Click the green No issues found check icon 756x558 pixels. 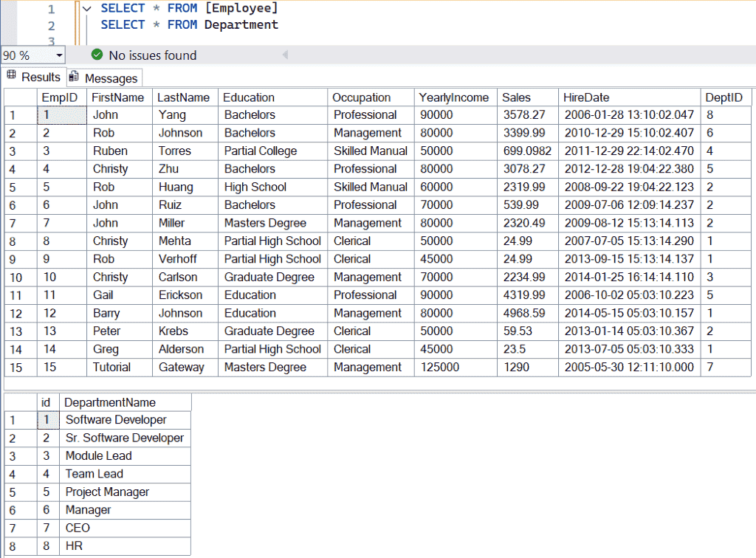pos(96,55)
